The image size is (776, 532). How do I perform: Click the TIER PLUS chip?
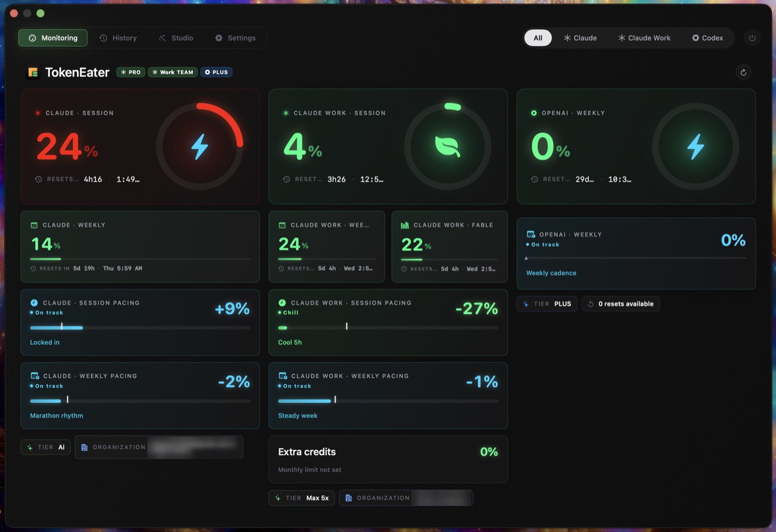click(547, 304)
